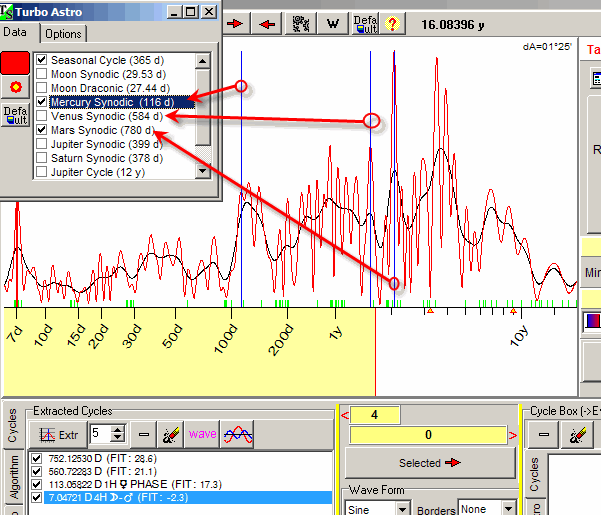
Task: Open the Sine wave form dropdown
Action: pos(402,509)
